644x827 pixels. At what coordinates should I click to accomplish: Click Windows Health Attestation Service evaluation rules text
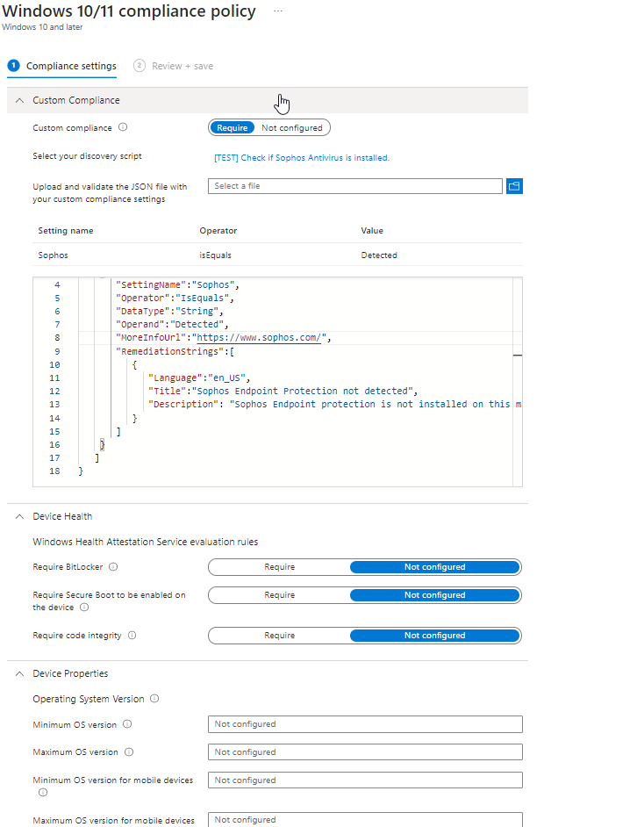pos(146,542)
